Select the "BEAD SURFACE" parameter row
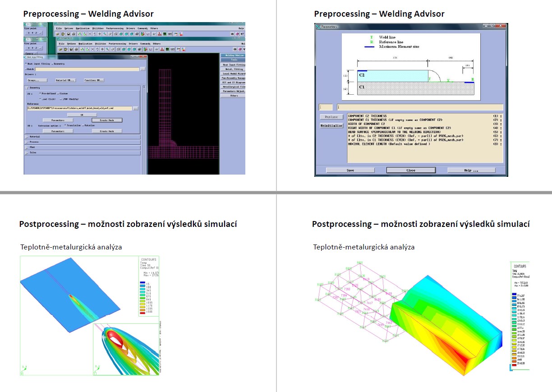The width and height of the screenshot is (552, 392). pos(425,132)
